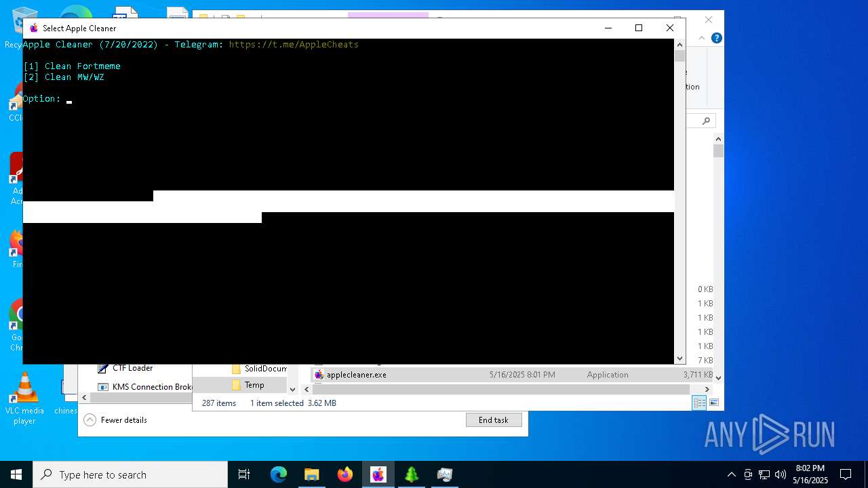Image resolution: width=868 pixels, height=488 pixels.
Task: Open Task Manager taskbar icon
Action: point(444,474)
